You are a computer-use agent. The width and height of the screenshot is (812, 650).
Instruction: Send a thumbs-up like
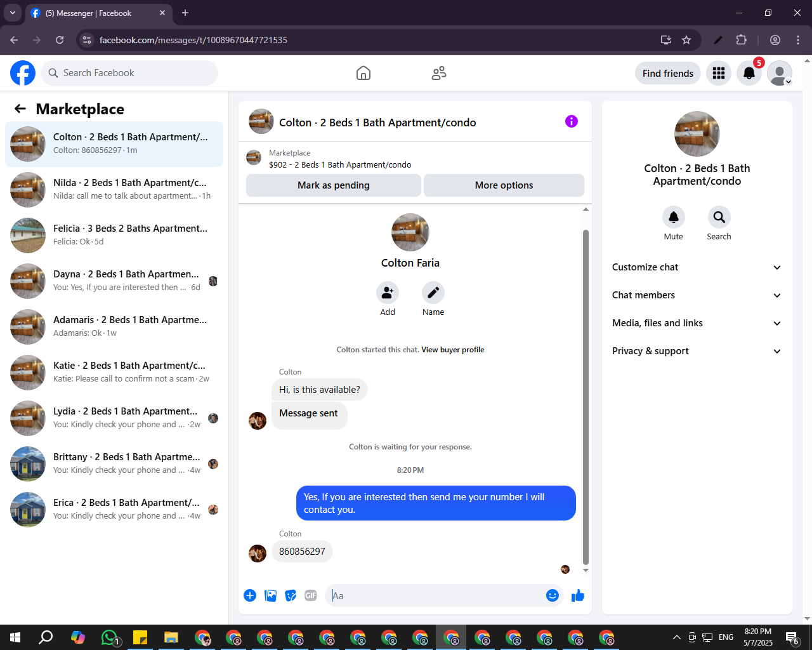point(578,595)
